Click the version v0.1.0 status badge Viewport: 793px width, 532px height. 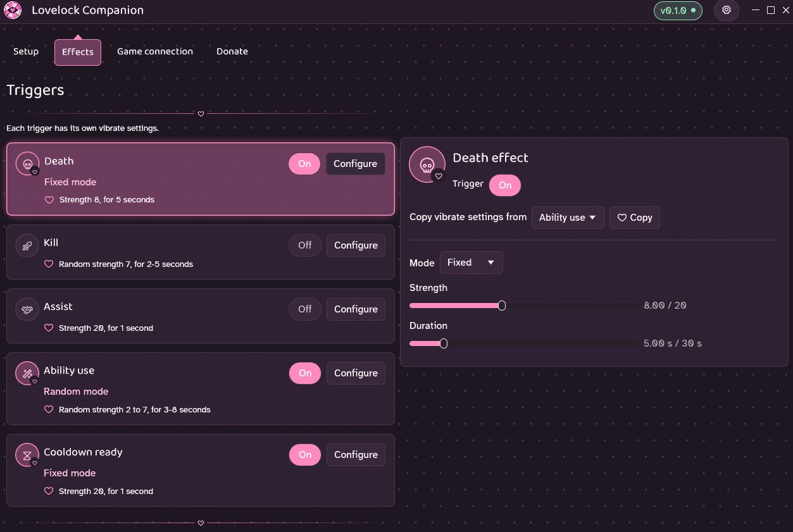pyautogui.click(x=678, y=11)
